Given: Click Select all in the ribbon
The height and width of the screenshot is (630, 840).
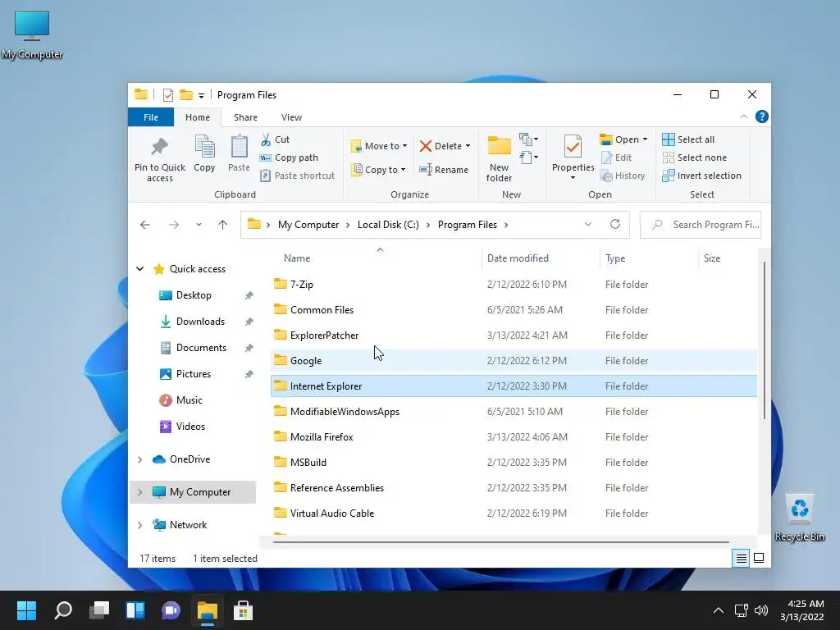Looking at the screenshot, I should tap(688, 139).
